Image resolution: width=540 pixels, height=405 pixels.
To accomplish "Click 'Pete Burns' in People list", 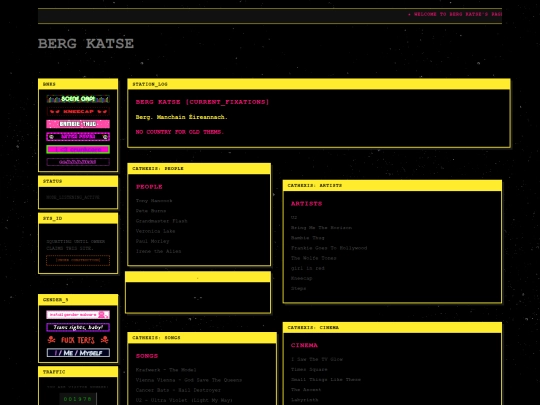I will [151, 211].
